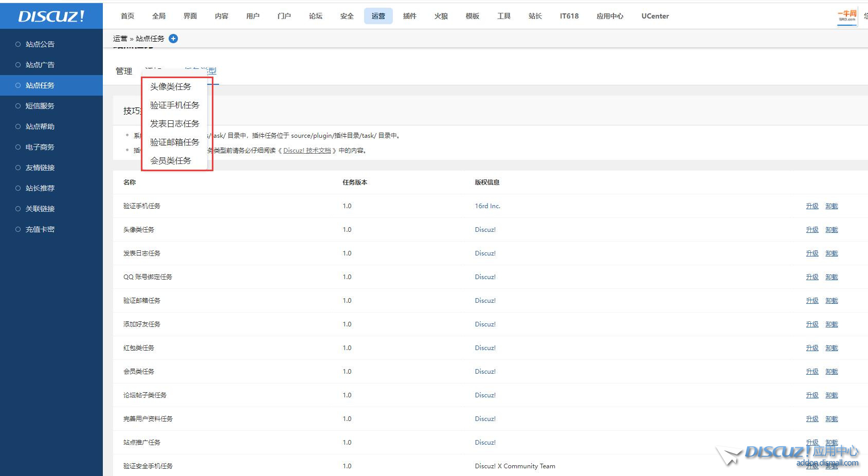Pick 发表日志任务 from the dropdown
868x476 pixels.
coord(174,124)
